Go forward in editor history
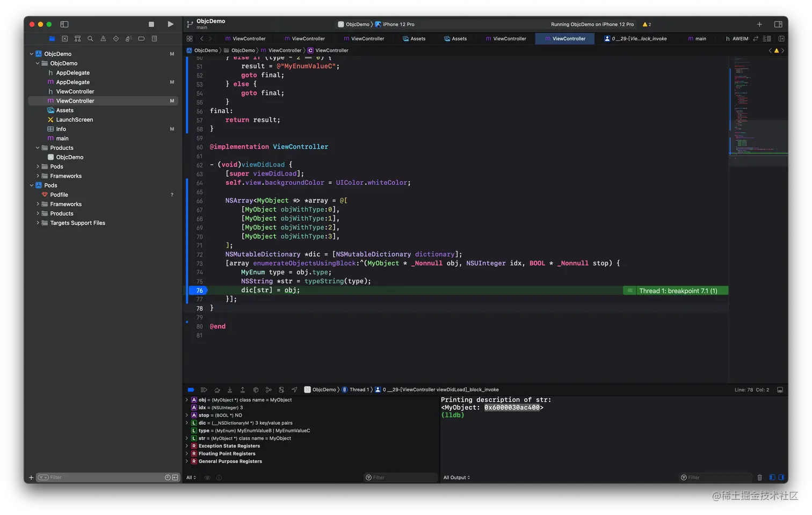Viewport: 812px width, 515px height. (210, 39)
